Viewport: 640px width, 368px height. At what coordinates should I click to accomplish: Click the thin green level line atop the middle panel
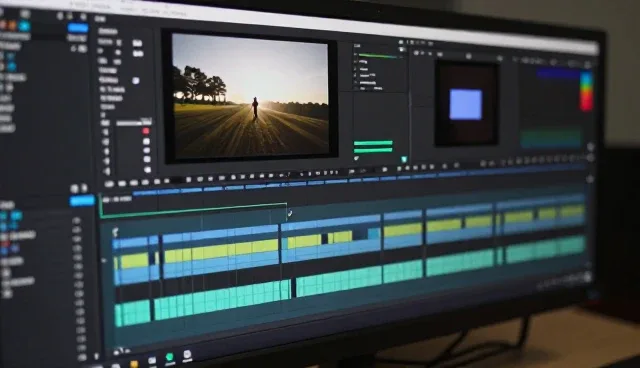click(378, 56)
